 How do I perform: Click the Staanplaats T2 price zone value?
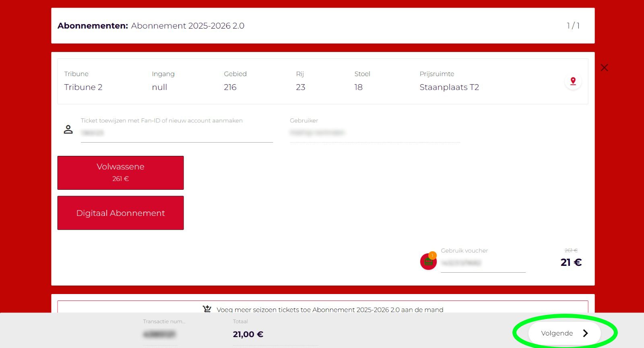point(449,87)
